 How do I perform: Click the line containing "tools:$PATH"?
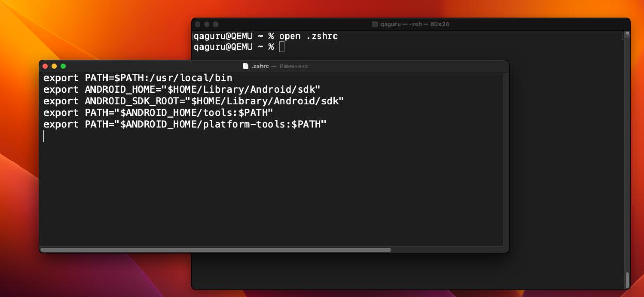coord(158,113)
